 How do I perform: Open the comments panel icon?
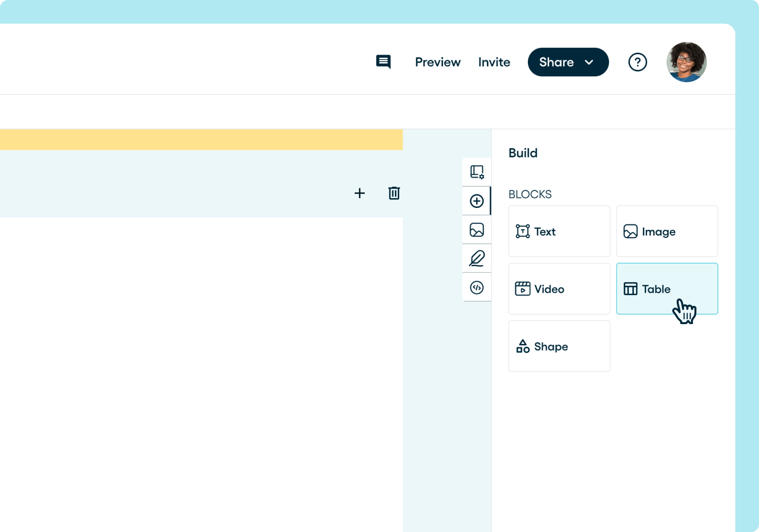point(383,62)
